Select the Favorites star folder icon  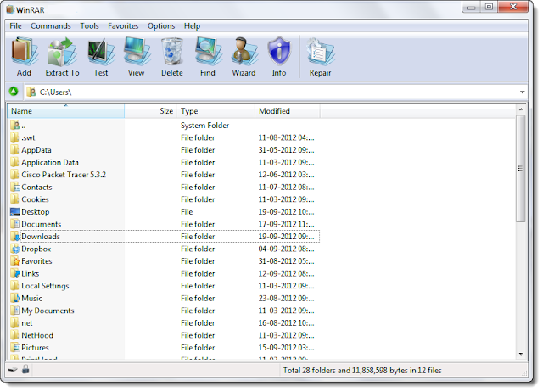pos(15,261)
